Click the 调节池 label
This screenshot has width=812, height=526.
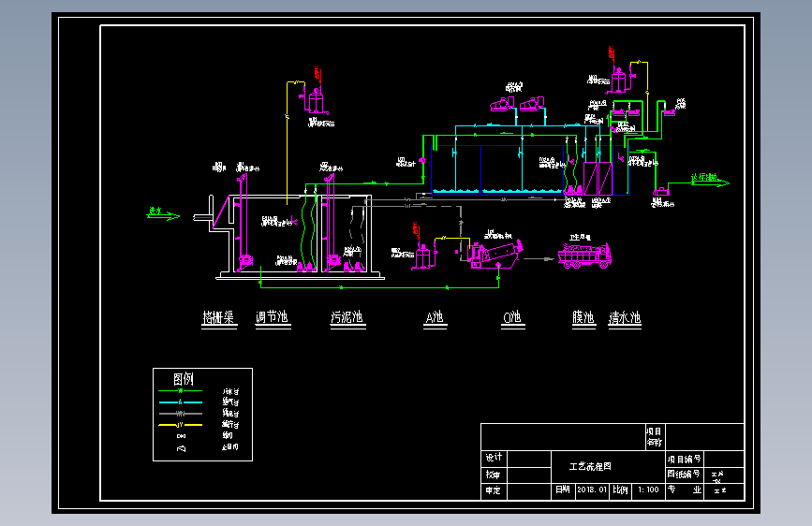[273, 317]
